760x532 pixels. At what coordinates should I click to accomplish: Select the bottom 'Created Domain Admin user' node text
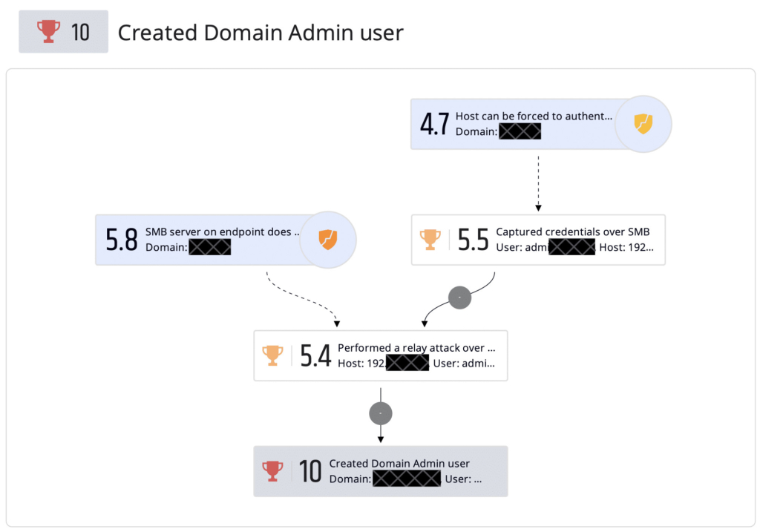point(399,463)
